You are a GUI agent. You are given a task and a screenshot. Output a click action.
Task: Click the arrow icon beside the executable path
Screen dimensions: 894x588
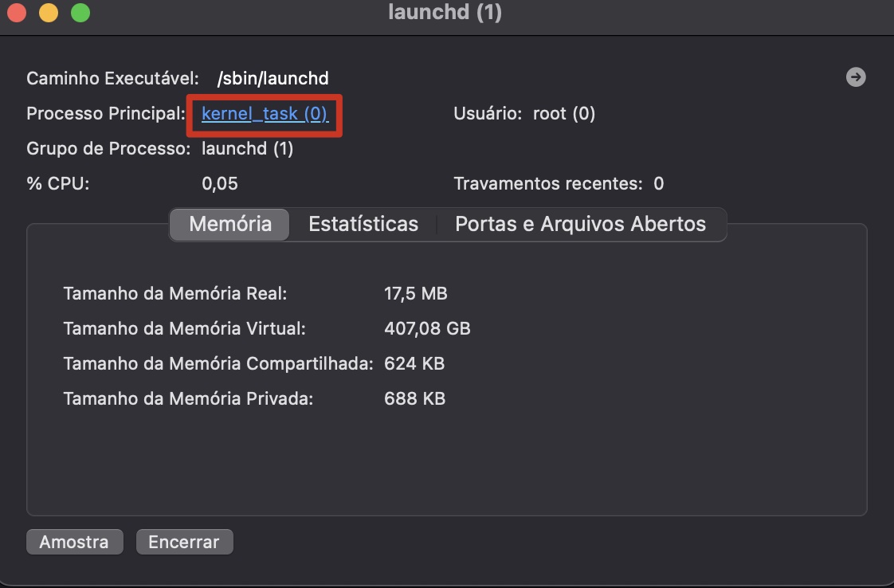[856, 77]
